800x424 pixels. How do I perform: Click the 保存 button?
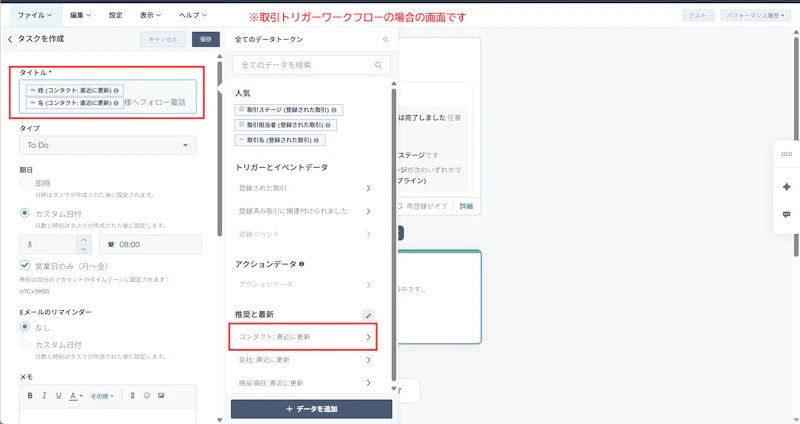pyautogui.click(x=206, y=39)
